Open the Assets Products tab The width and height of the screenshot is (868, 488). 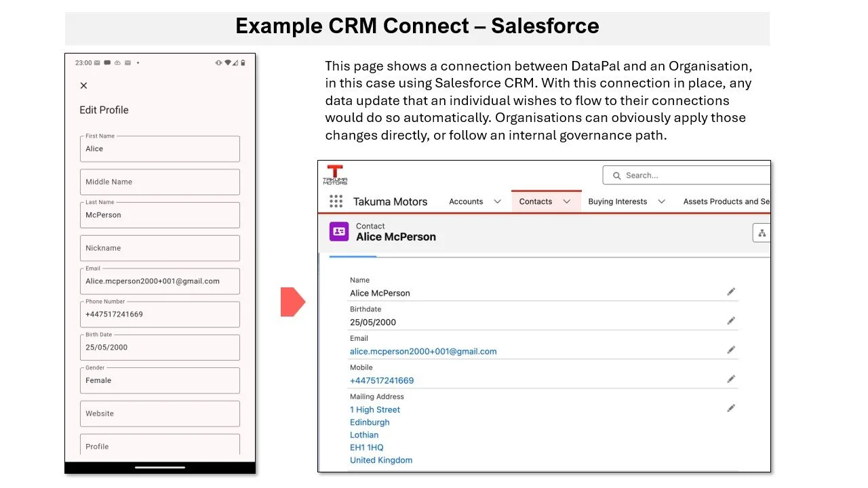pos(726,201)
